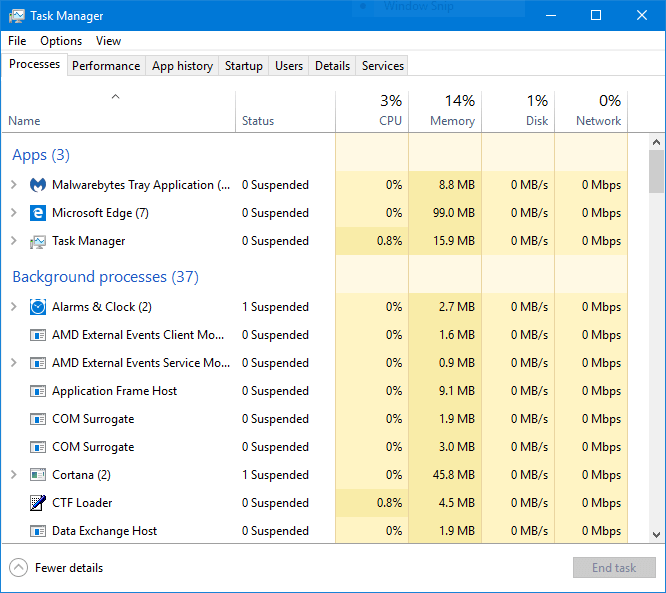Click the 99.0 MB memory cell
This screenshot has height=593, width=666.
[x=445, y=213]
